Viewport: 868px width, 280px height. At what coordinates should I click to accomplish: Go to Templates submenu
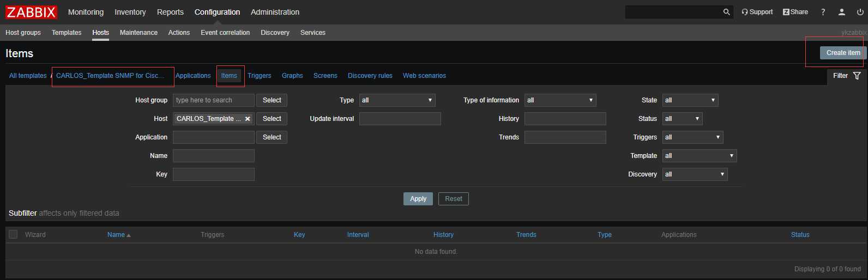[67, 33]
